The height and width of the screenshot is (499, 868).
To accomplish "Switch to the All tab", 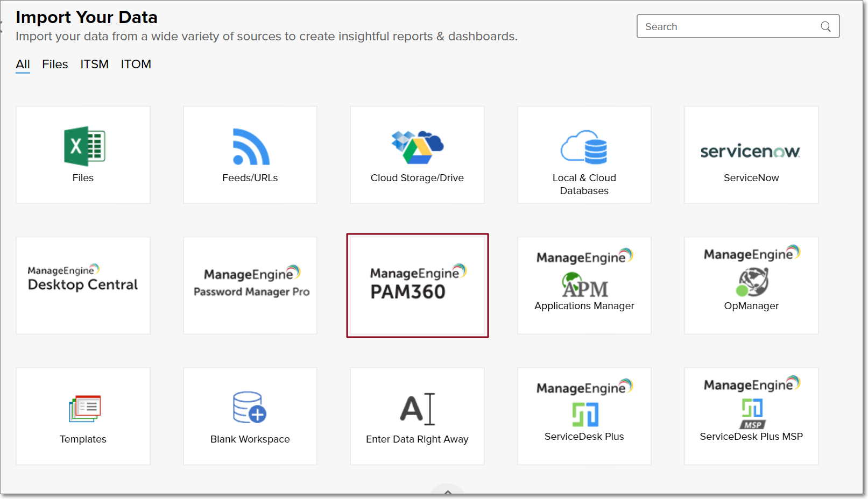I will tap(23, 65).
